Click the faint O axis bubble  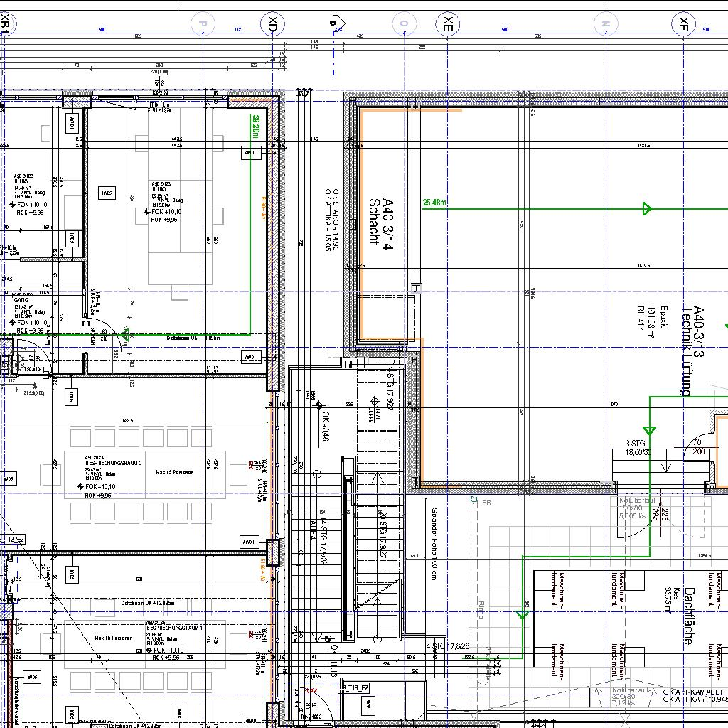coord(404,23)
